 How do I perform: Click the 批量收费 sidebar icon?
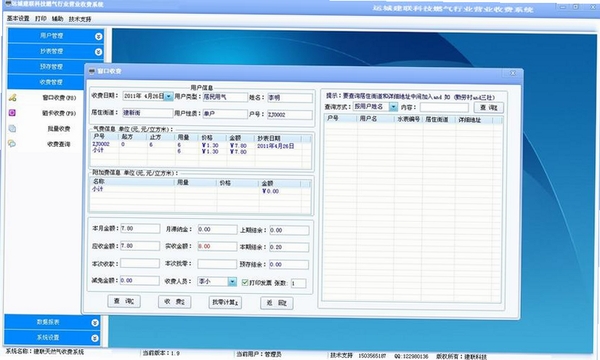click(12, 129)
